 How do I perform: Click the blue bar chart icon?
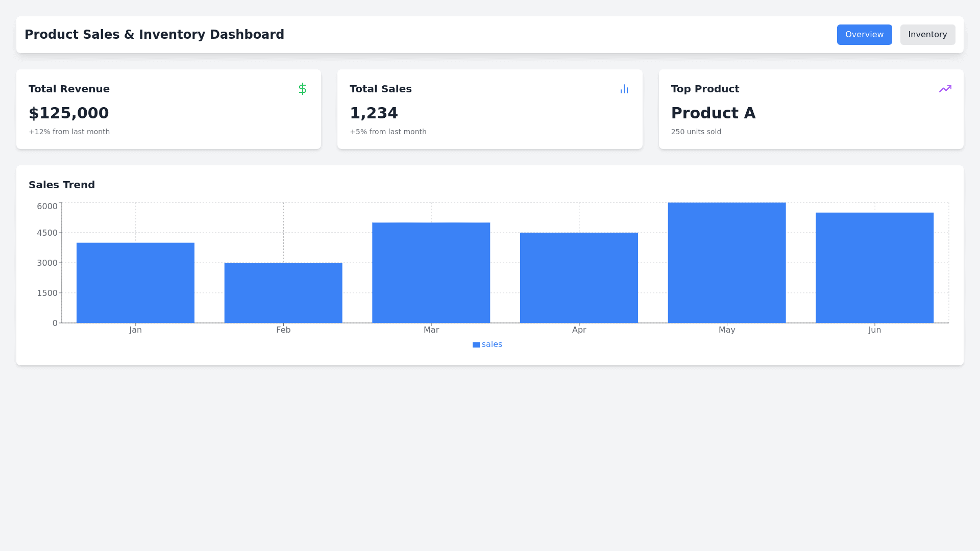click(x=624, y=89)
